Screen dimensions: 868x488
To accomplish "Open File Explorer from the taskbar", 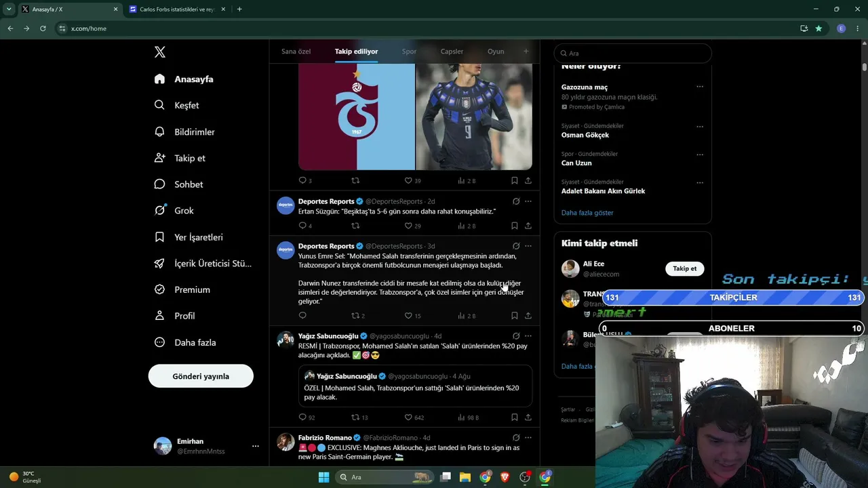I will click(465, 477).
